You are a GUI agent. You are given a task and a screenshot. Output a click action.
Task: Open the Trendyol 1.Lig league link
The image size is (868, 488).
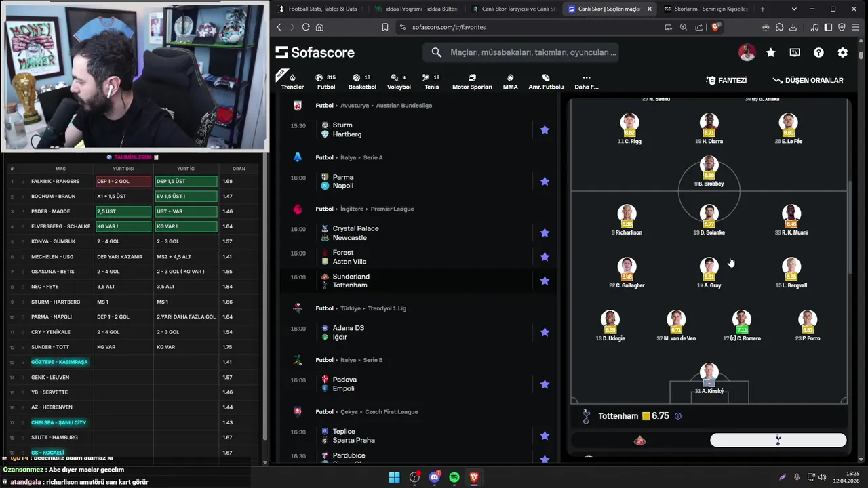[387, 308]
